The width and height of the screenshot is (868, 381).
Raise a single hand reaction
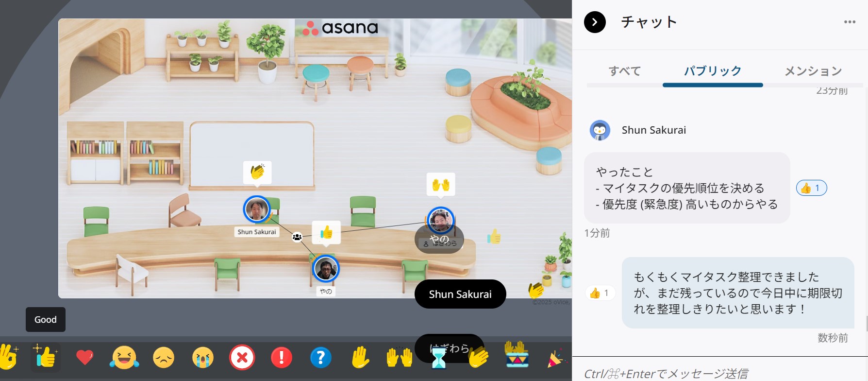[x=360, y=358]
